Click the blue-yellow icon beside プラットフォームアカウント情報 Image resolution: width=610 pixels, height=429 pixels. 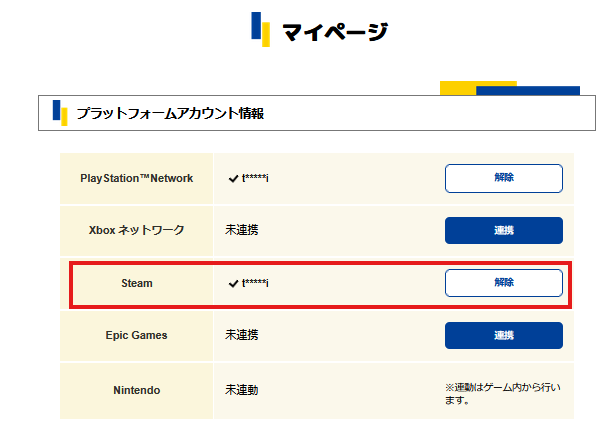coord(60,113)
